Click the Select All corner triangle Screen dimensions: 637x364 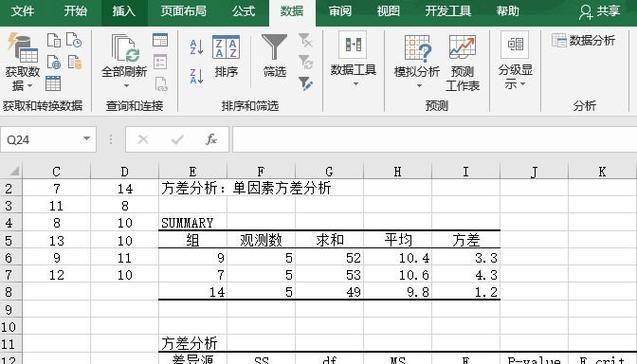14,171
